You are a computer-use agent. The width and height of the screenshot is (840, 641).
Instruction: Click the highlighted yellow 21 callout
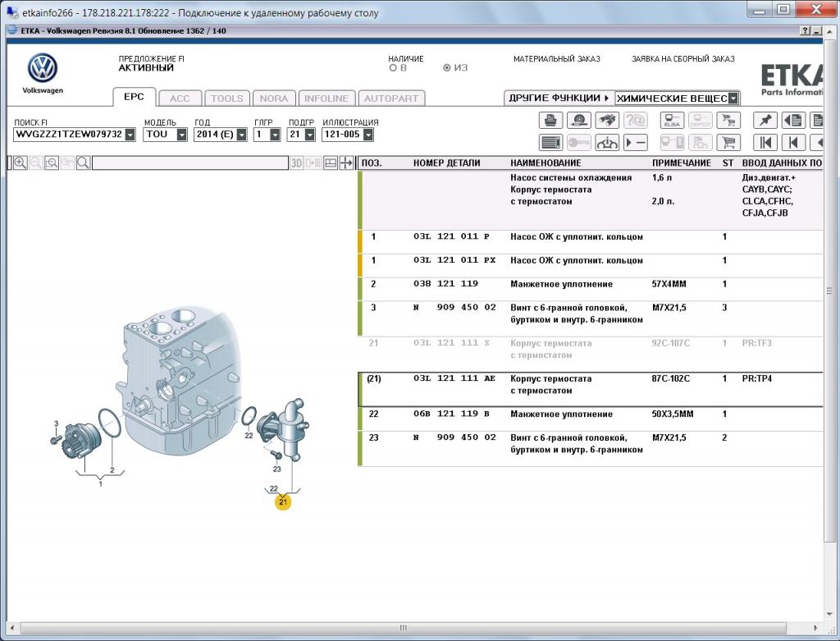[x=283, y=502]
